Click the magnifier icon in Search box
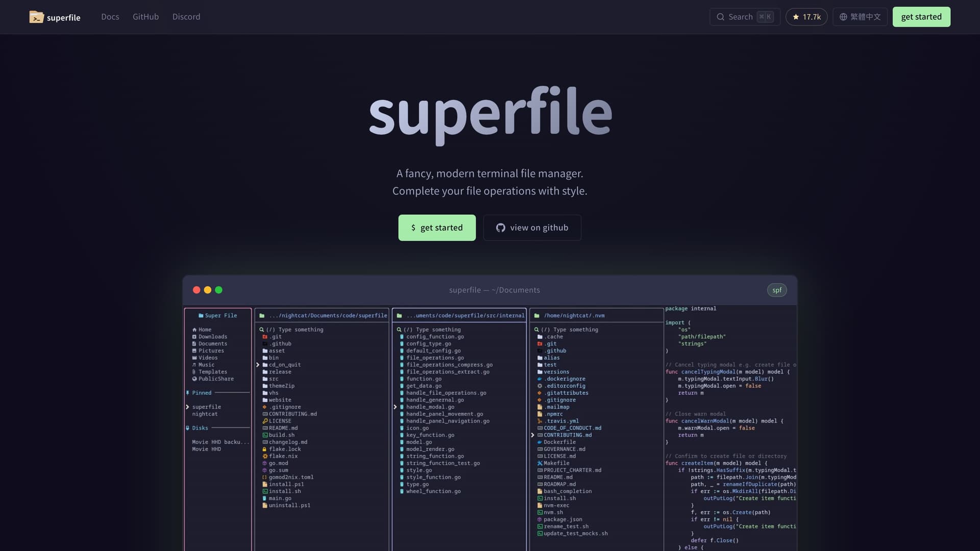The image size is (980, 551). pos(720,17)
